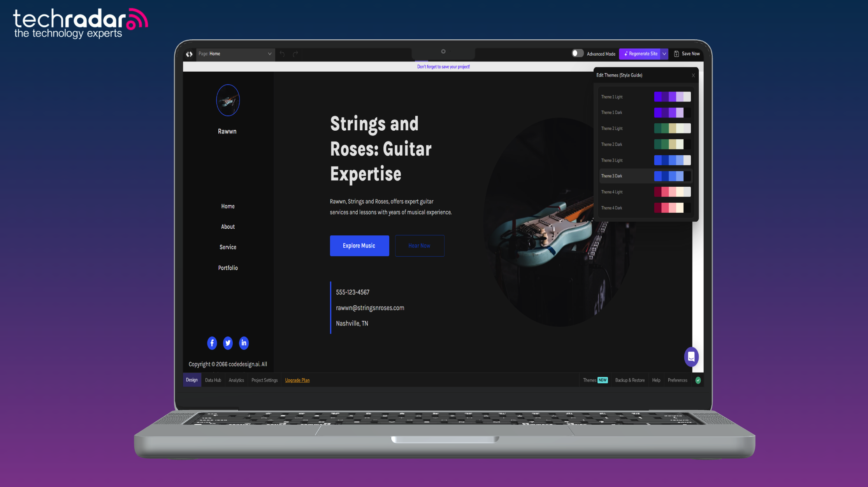Open the Facebook social icon
868x487 pixels.
click(212, 343)
